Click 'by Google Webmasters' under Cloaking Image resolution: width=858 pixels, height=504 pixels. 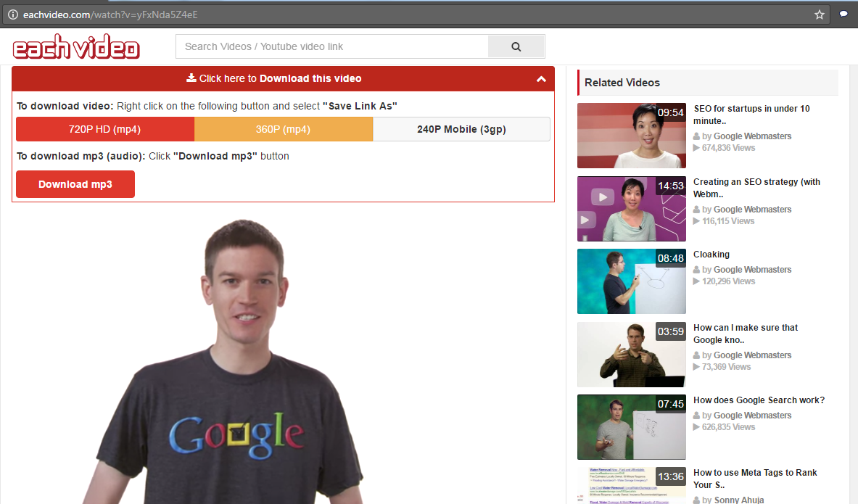click(743, 270)
